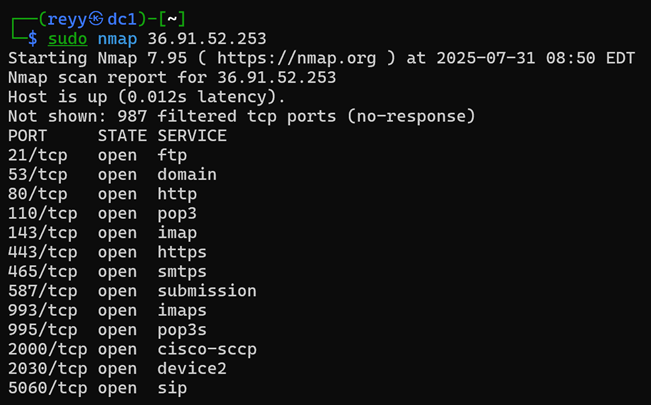Click the 80/tcp http row
Viewport: 651px width, 405px height.
pos(103,194)
